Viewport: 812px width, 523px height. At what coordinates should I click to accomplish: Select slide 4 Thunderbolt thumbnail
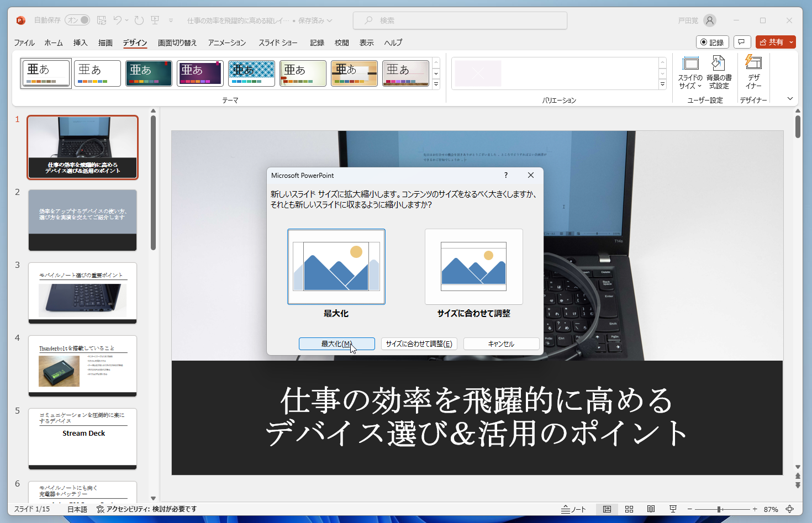(x=82, y=366)
